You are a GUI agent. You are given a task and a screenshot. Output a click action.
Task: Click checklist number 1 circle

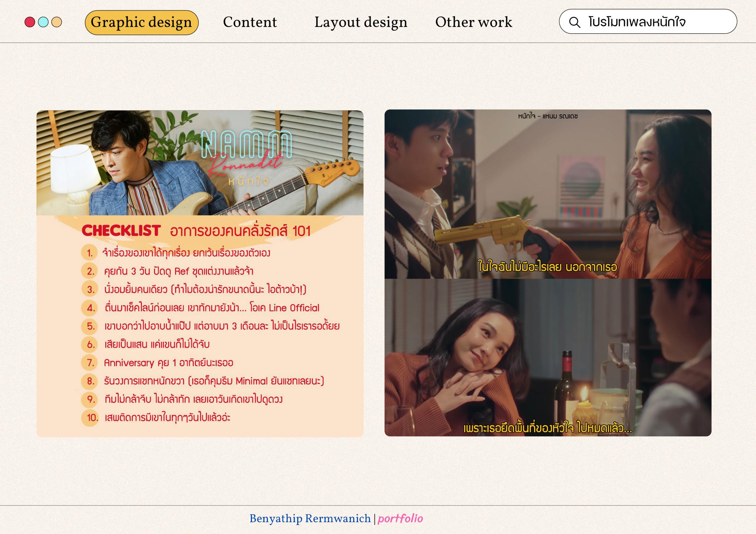click(x=89, y=253)
